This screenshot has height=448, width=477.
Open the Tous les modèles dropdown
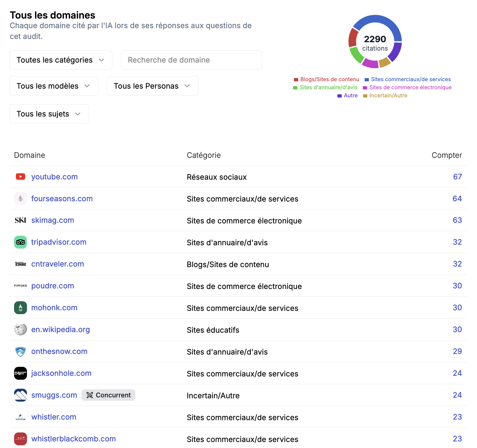click(54, 86)
